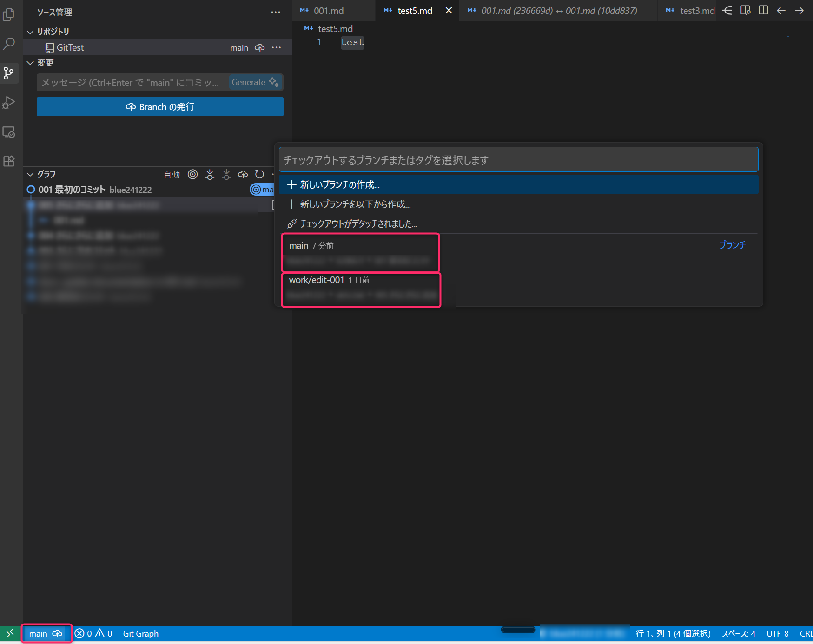Select 新しいブランチの作成 option
Screen dimensions: 813x644
518,184
